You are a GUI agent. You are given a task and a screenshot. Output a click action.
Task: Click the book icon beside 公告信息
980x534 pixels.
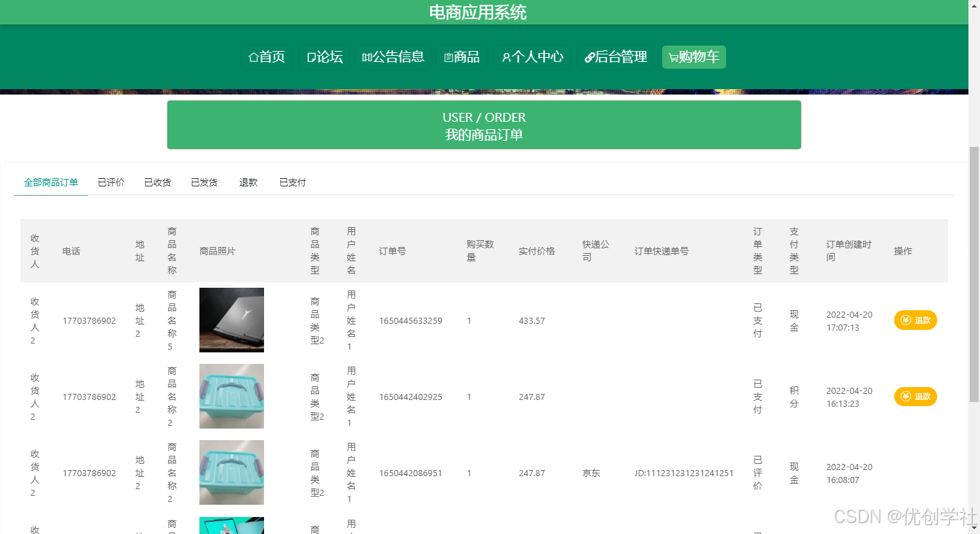[x=367, y=58]
